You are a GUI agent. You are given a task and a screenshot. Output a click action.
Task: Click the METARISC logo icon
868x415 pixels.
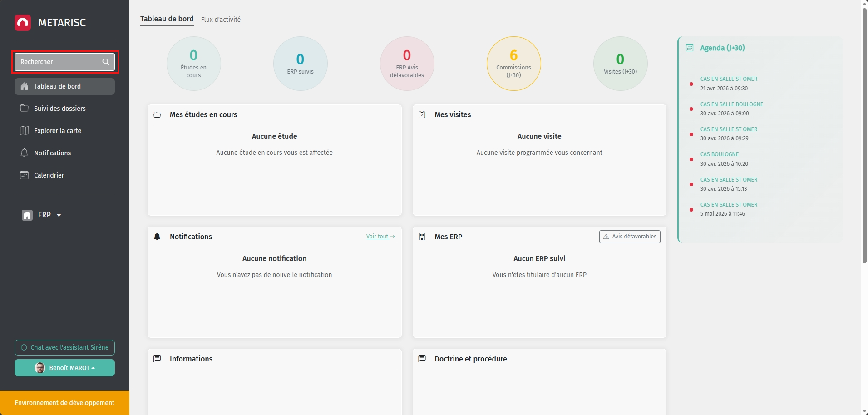[x=23, y=23]
